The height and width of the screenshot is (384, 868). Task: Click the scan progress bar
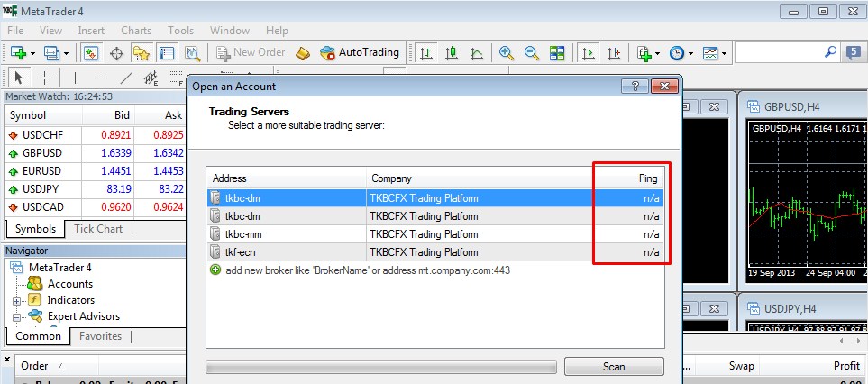[381, 367]
